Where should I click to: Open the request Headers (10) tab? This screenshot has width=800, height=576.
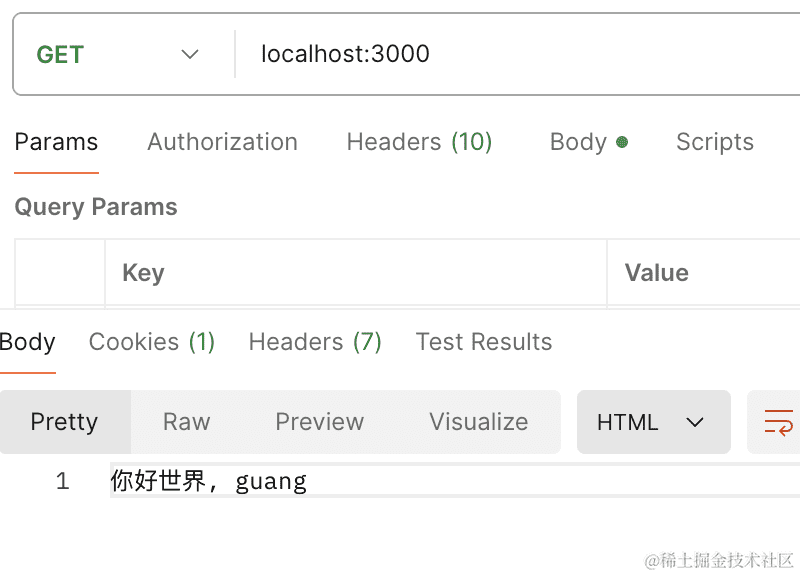tap(419, 142)
